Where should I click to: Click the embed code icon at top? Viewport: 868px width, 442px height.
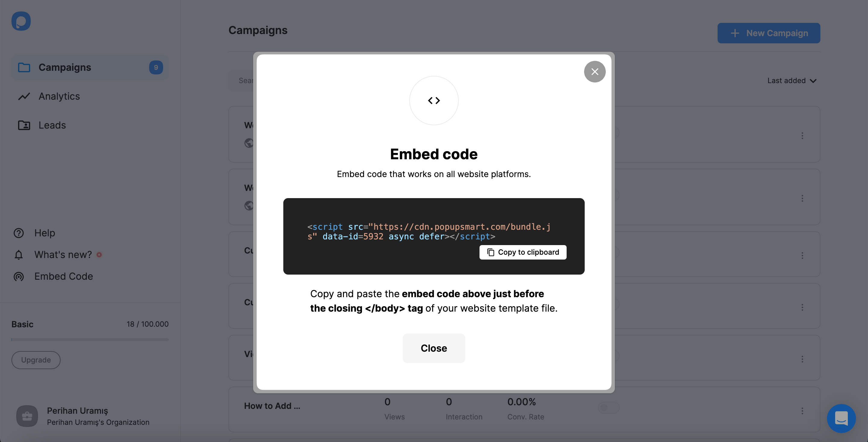click(433, 100)
